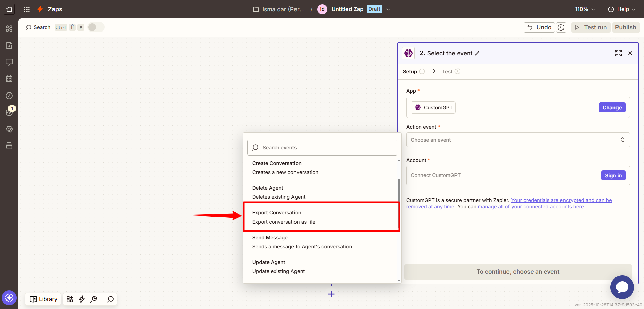Click the Draft status badge
Viewport: 644px width, 309px height.
(x=374, y=9)
